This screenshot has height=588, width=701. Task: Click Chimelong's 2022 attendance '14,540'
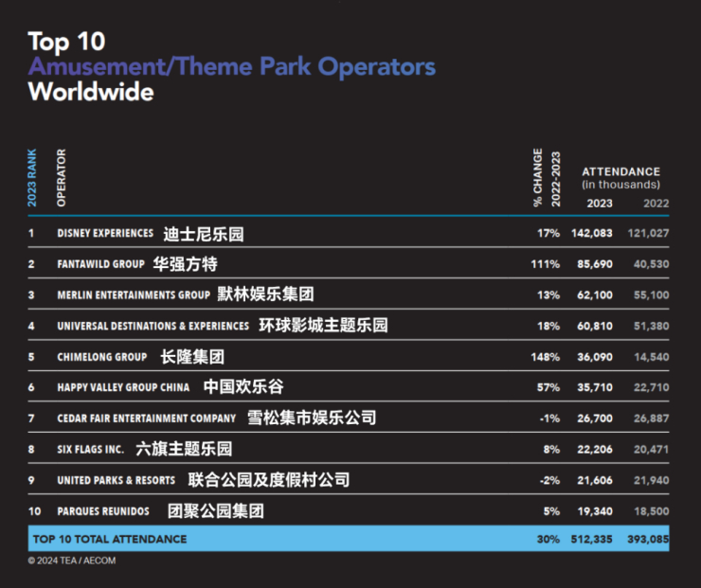tap(652, 357)
